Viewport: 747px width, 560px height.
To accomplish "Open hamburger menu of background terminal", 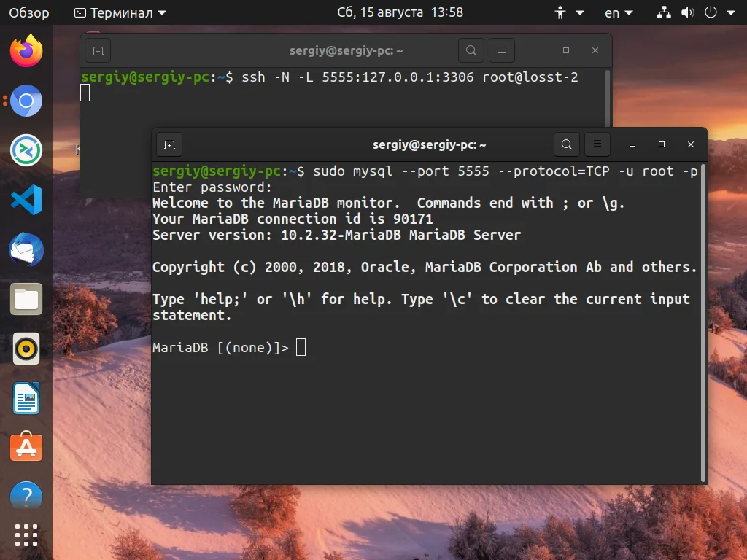I will (502, 50).
